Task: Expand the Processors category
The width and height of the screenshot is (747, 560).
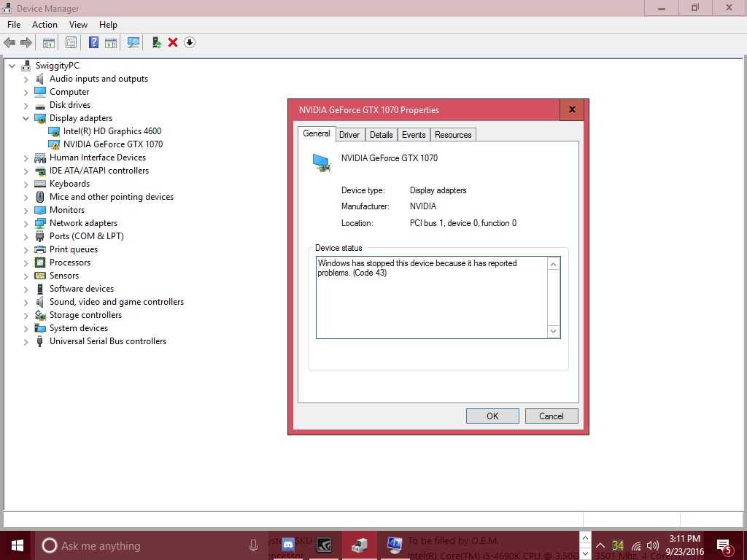Action: (26, 262)
